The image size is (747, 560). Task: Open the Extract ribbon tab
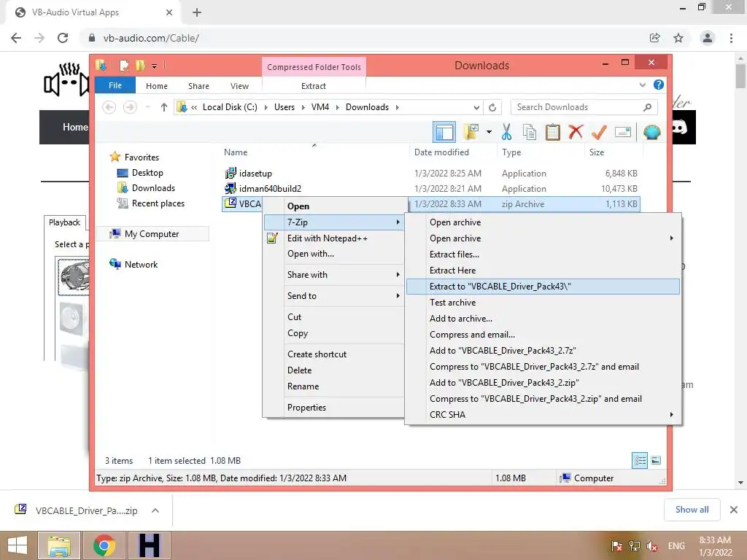(314, 86)
